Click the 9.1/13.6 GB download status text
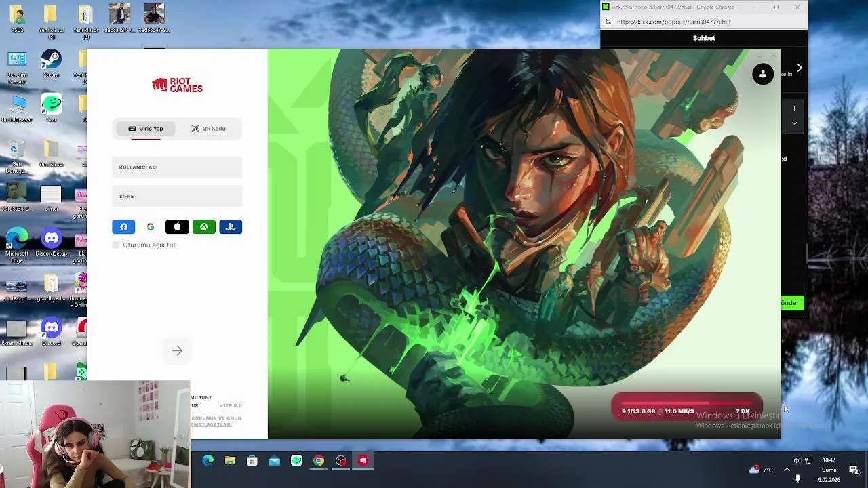This screenshot has height=488, width=868. (658, 411)
